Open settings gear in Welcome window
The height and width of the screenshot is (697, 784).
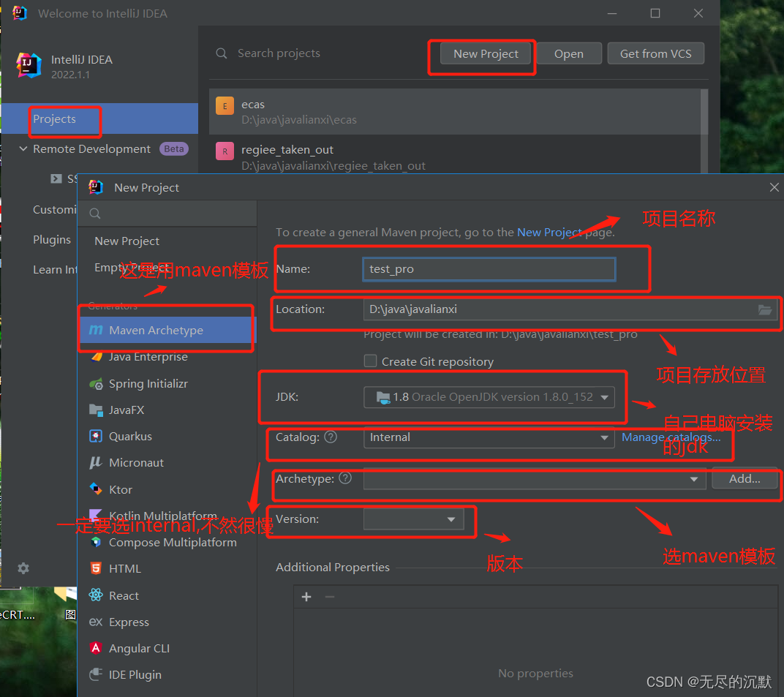click(23, 568)
